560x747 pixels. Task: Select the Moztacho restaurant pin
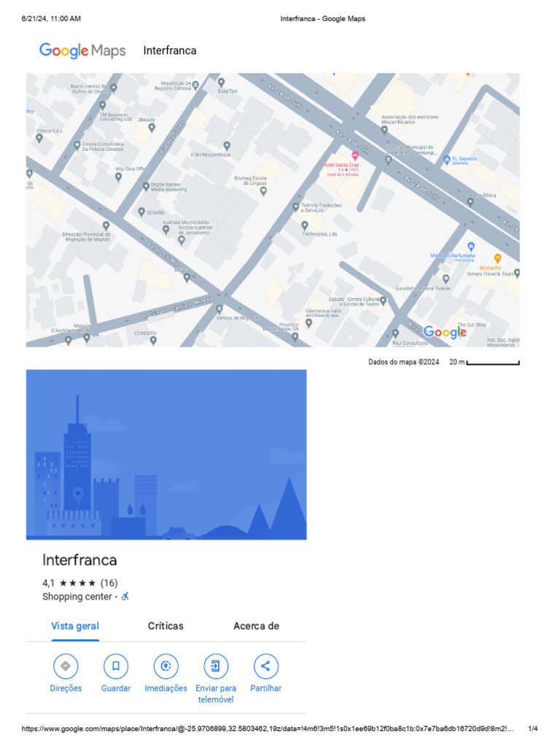tap(497, 259)
